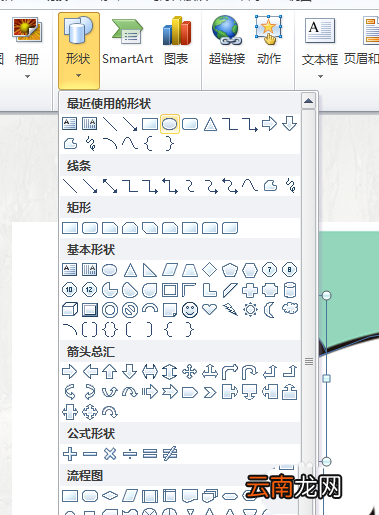Image resolution: width=379 pixels, height=515 pixels.
Task: Select the curve shape in 线条 section
Action: 250,186
